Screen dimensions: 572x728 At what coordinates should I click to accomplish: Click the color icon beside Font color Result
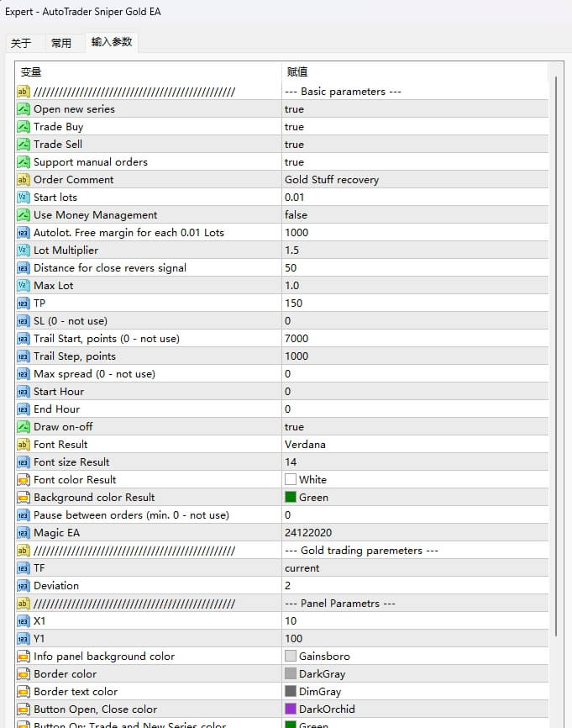coord(24,480)
